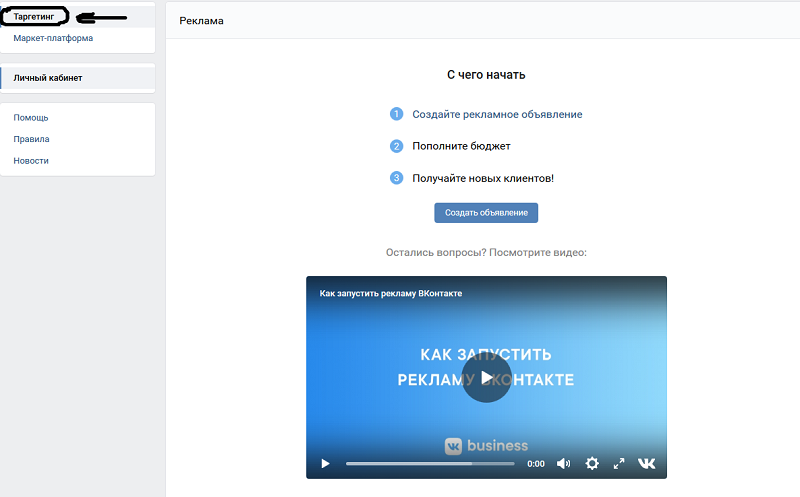This screenshot has height=497, width=800.
Task: Follow the Создайте рекламное объявление link
Action: click(497, 114)
